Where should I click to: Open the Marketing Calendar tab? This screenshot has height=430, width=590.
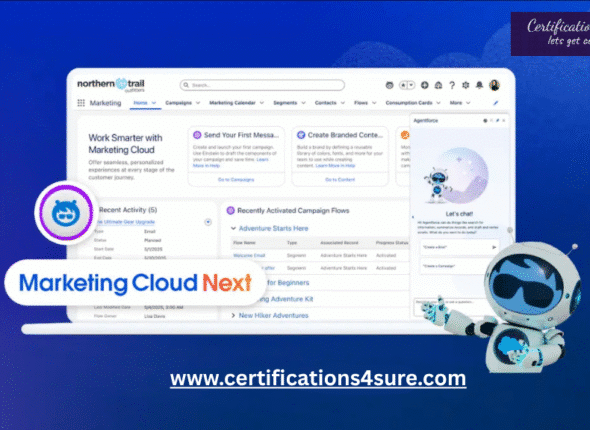point(232,103)
